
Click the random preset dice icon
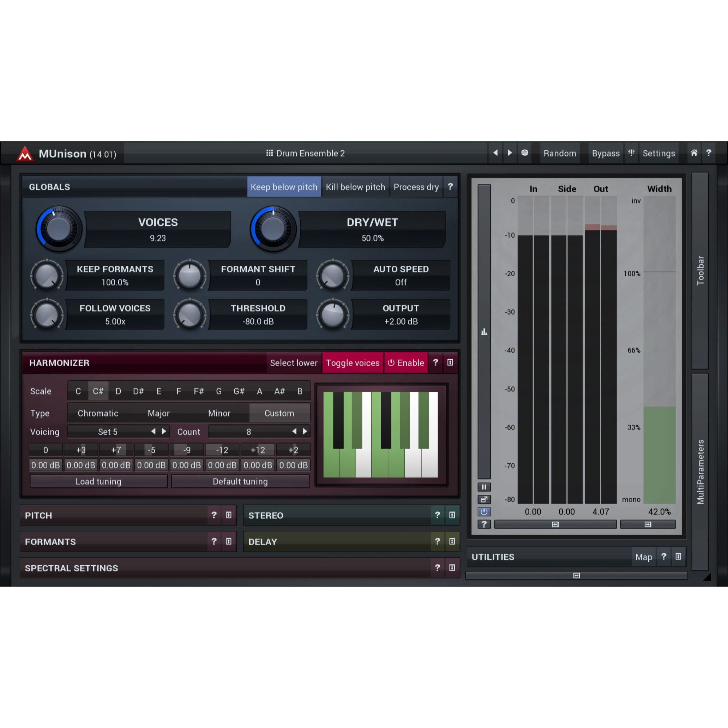[x=525, y=153]
